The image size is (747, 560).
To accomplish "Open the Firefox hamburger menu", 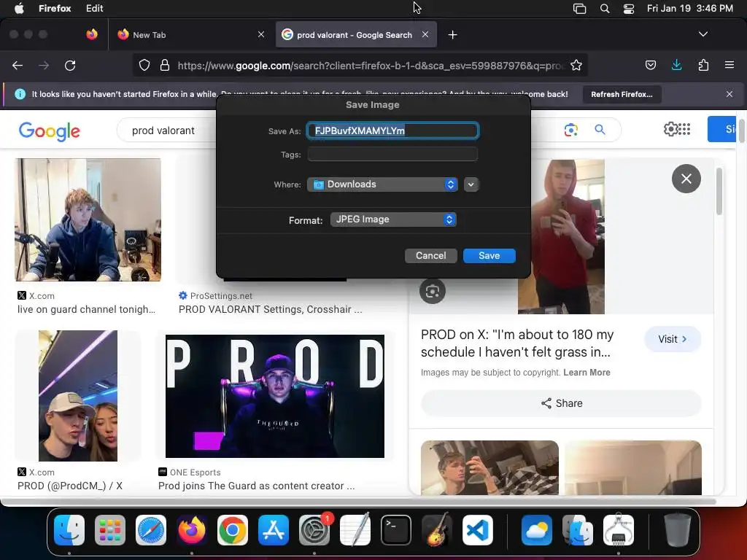I will pos(729,65).
